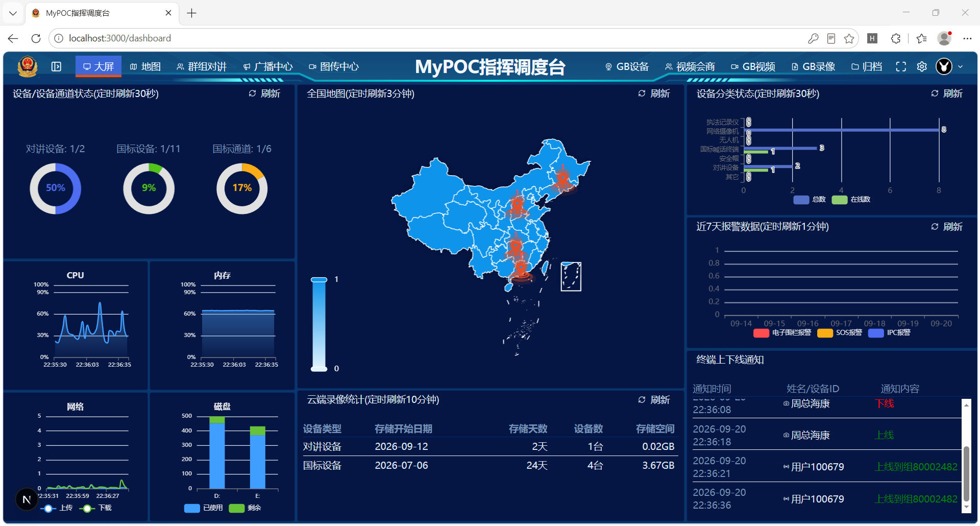Open a new browser tab
The image size is (980, 526).
(x=192, y=13)
